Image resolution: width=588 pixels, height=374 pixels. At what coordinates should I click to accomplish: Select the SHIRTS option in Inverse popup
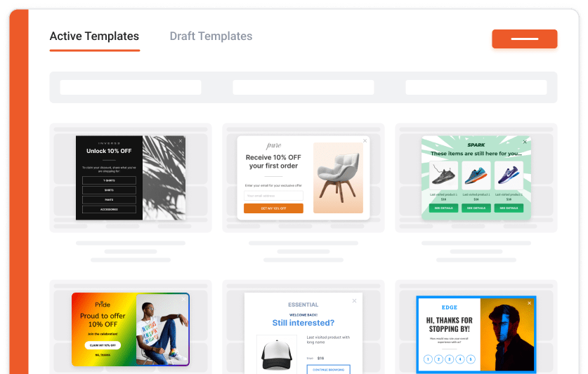[109, 190]
